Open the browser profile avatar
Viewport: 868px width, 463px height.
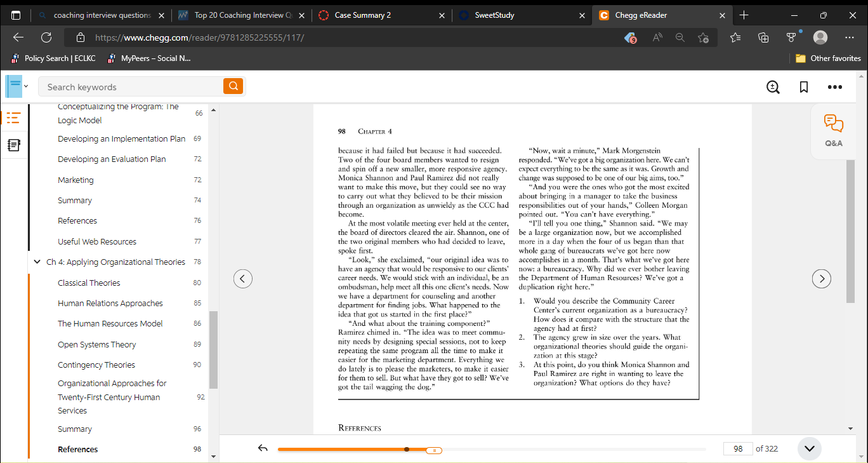[x=820, y=37]
